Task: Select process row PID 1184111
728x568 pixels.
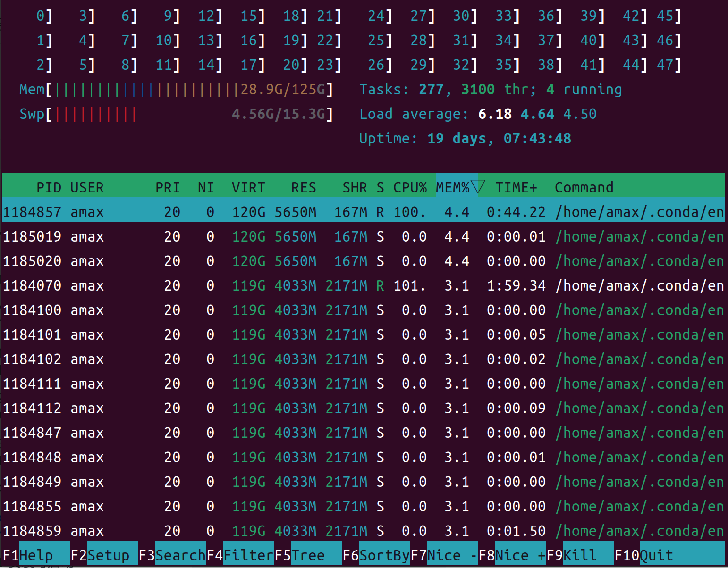Action: pos(364,384)
